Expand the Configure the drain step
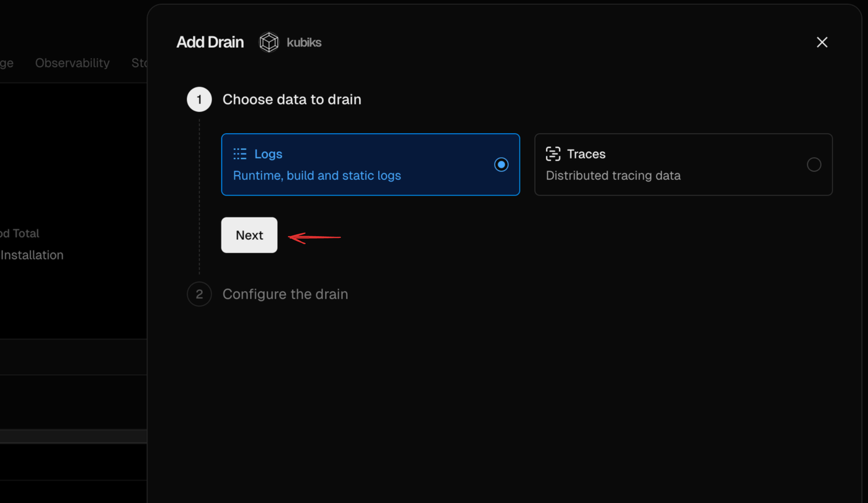 (285, 294)
